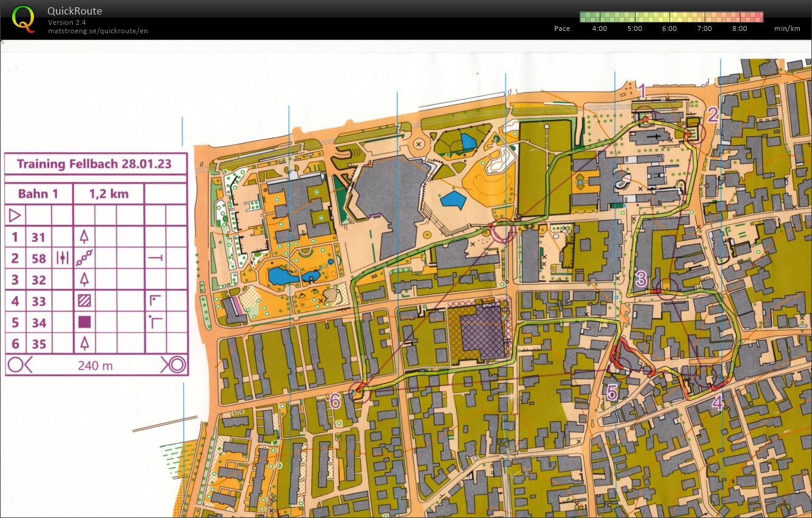Click the 240 m finish distance text
The height and width of the screenshot is (518, 812).
coord(95,365)
